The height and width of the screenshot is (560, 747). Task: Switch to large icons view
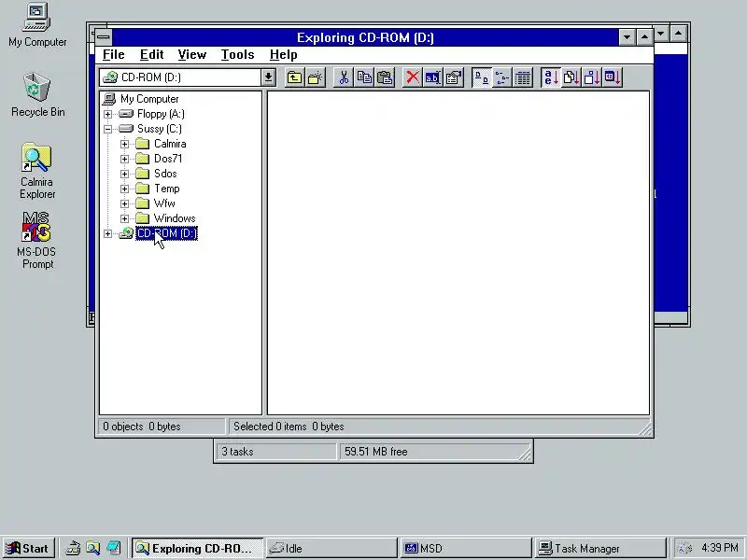pos(482,77)
